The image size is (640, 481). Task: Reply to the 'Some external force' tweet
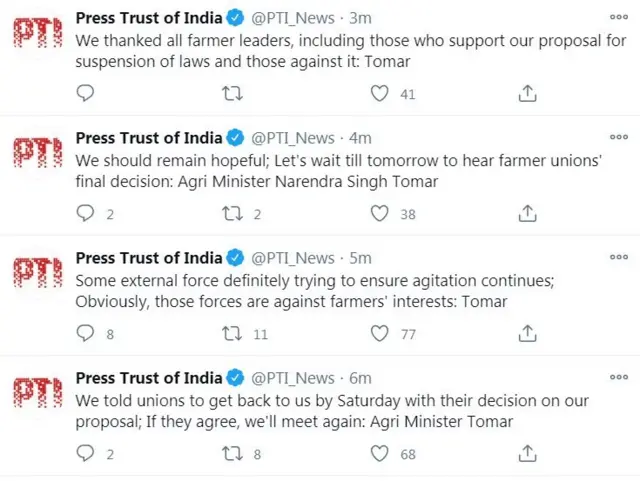point(86,334)
